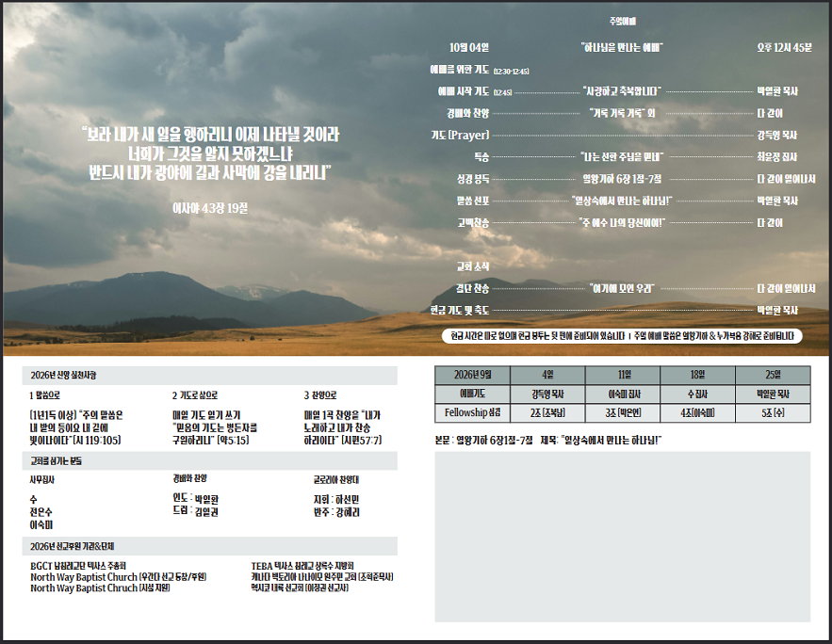Click the "반주 : 강혜리" line

336,512
